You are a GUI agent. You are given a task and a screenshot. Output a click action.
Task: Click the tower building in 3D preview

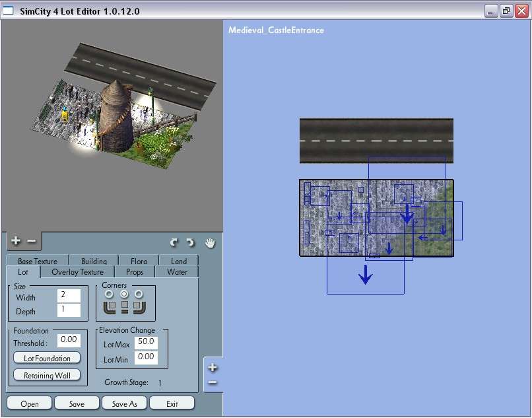pyautogui.click(x=116, y=116)
